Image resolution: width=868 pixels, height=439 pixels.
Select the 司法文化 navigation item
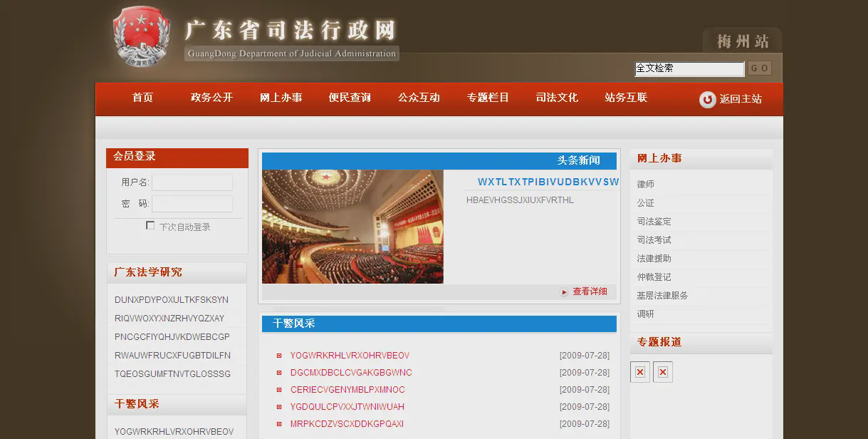click(x=557, y=98)
